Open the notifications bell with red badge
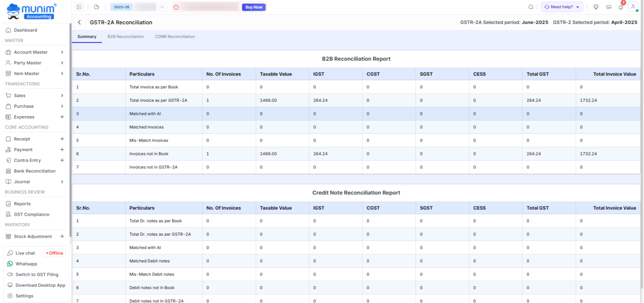 pyautogui.click(x=621, y=7)
